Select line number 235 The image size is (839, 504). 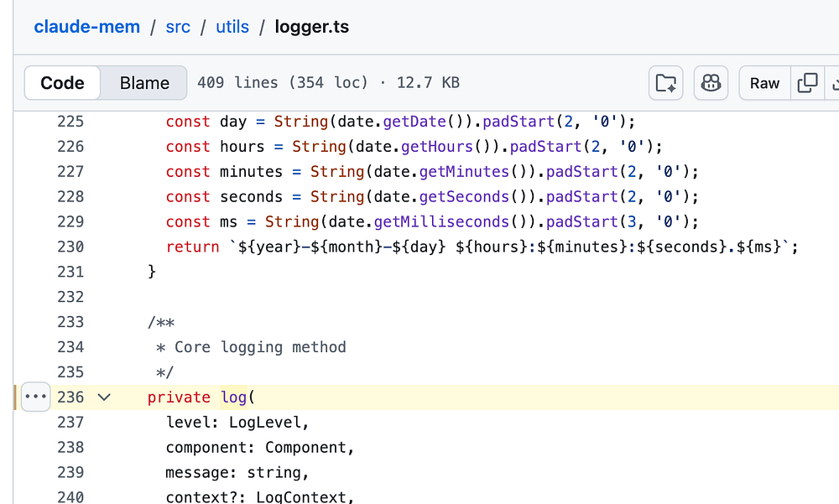[70, 372]
